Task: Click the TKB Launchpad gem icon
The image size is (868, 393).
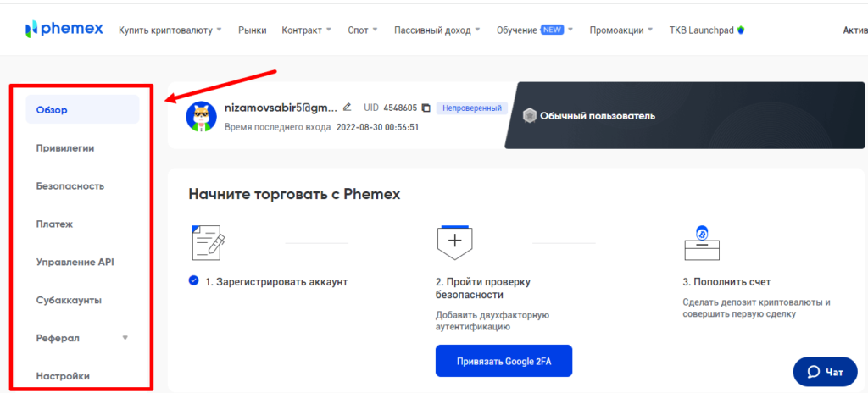Action: coord(741,30)
